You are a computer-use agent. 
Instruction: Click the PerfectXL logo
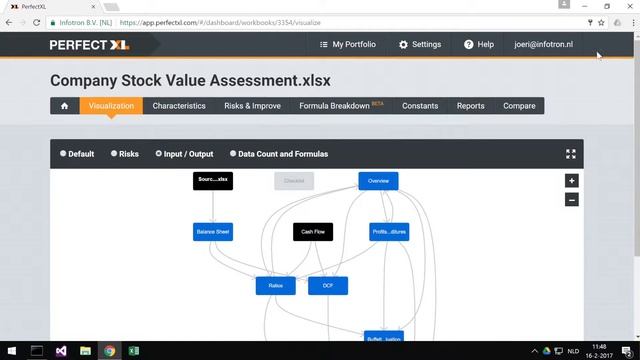coord(89,44)
